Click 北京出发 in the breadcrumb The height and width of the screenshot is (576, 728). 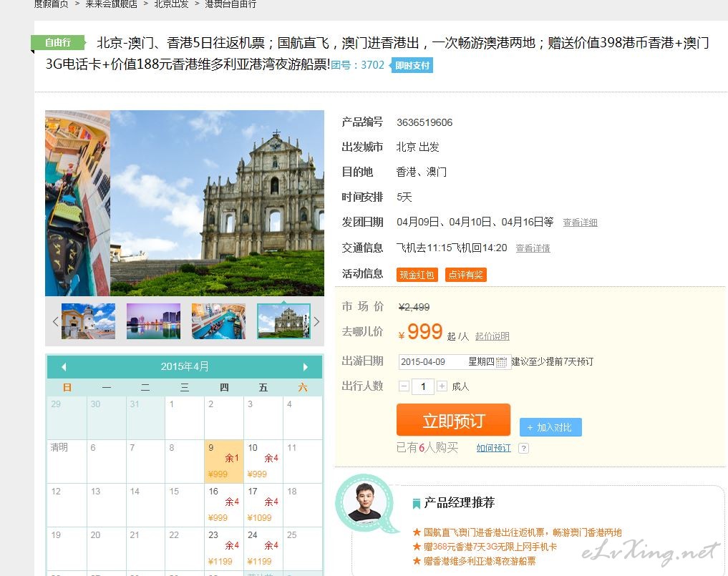[x=171, y=4]
